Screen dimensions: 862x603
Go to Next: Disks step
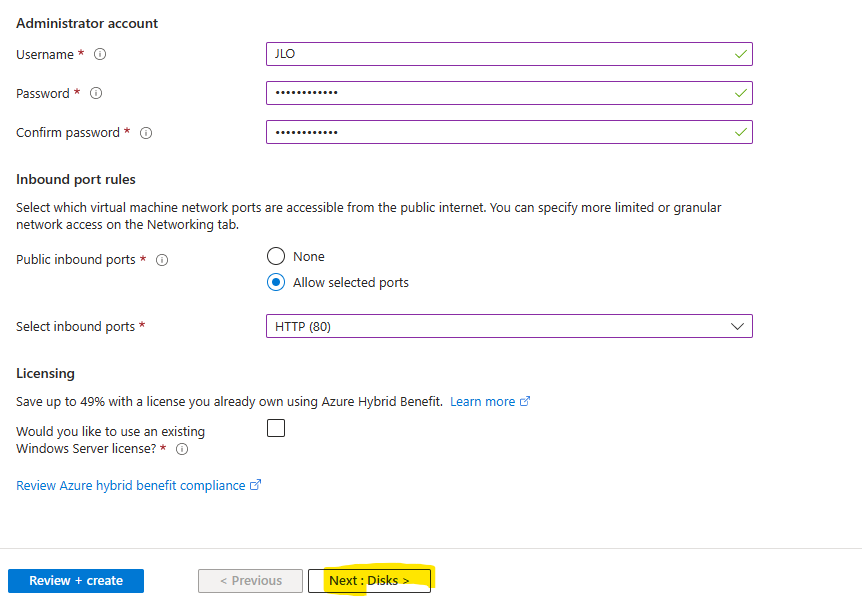point(369,580)
